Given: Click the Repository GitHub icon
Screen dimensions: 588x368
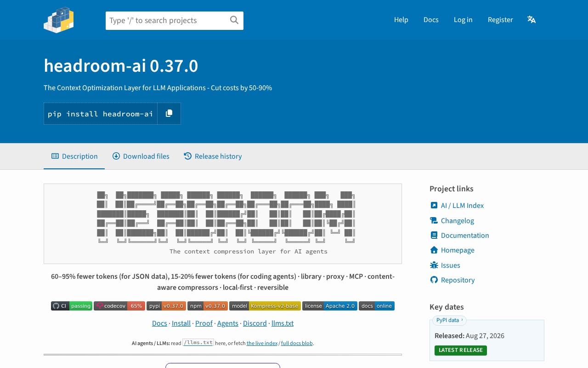Looking at the screenshot, I should (434, 280).
